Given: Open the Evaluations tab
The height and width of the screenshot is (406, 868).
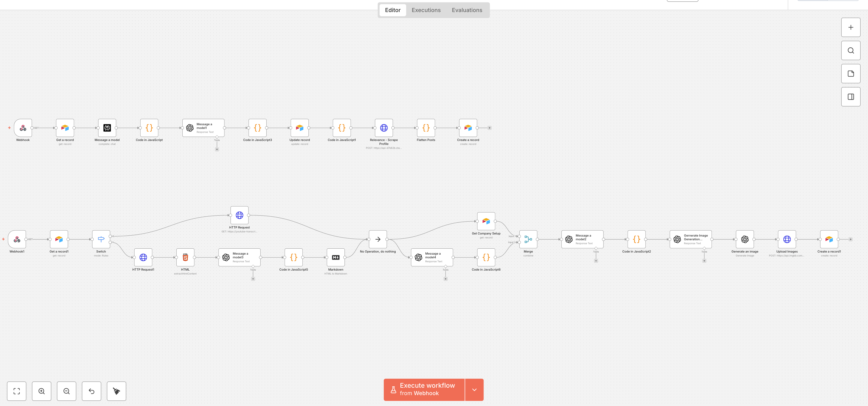Looking at the screenshot, I should [467, 10].
